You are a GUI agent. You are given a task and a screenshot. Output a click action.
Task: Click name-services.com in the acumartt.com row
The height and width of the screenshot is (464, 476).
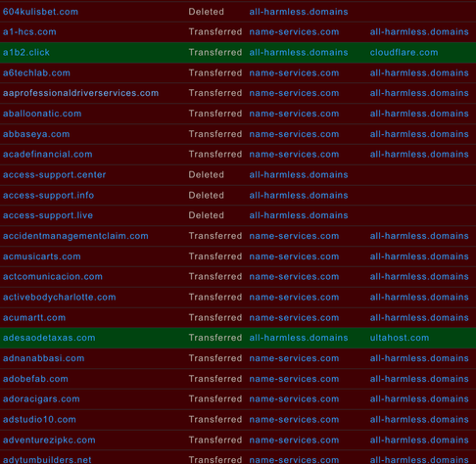[294, 317]
